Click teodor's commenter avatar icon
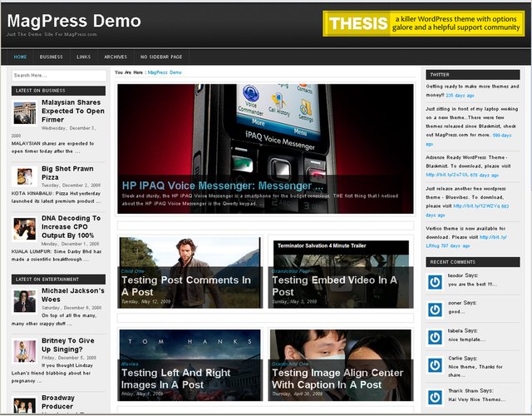532x416 pixels. coord(435,282)
